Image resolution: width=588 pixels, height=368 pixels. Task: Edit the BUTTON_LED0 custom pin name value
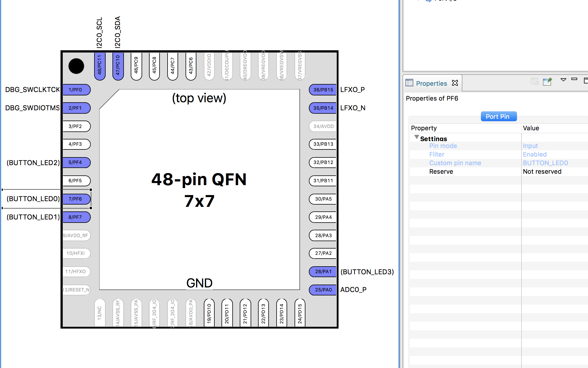[545, 163]
